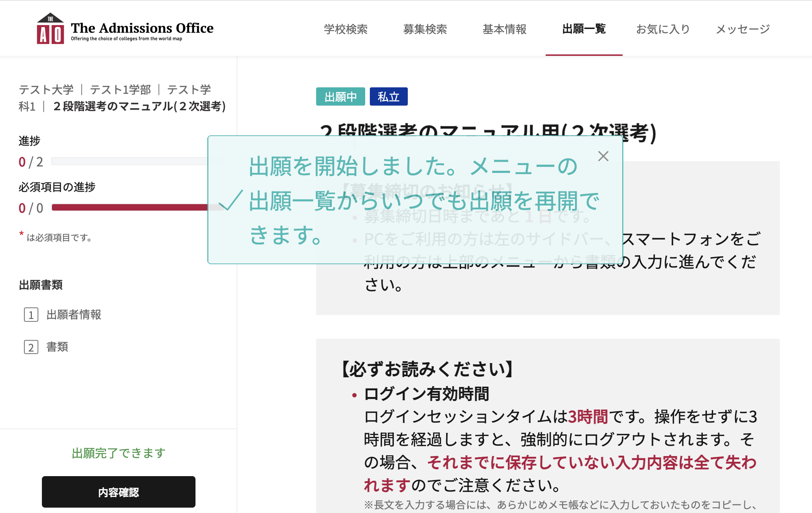Open the 募集検索 menu

pos(425,29)
